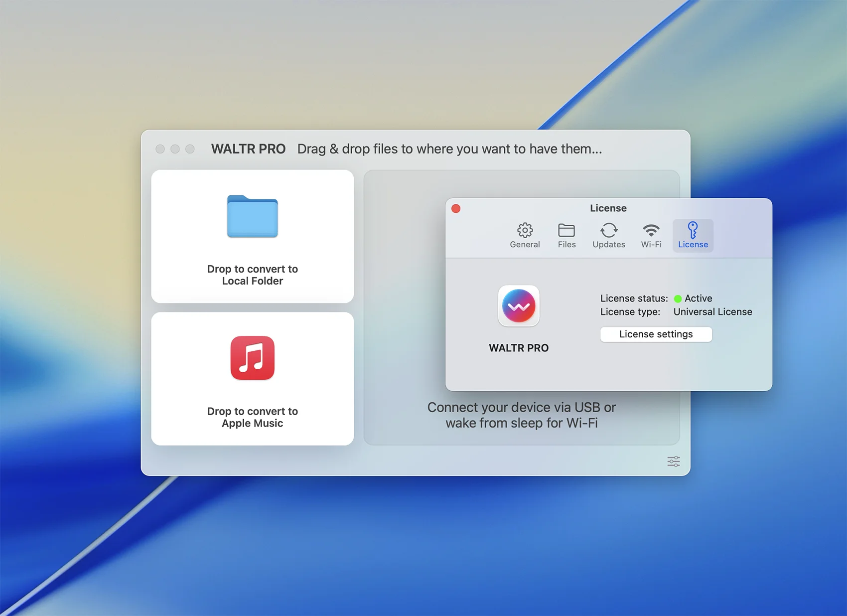
Task: Select 'Drop to convert to Local Folder' label
Action: pyautogui.click(x=252, y=275)
